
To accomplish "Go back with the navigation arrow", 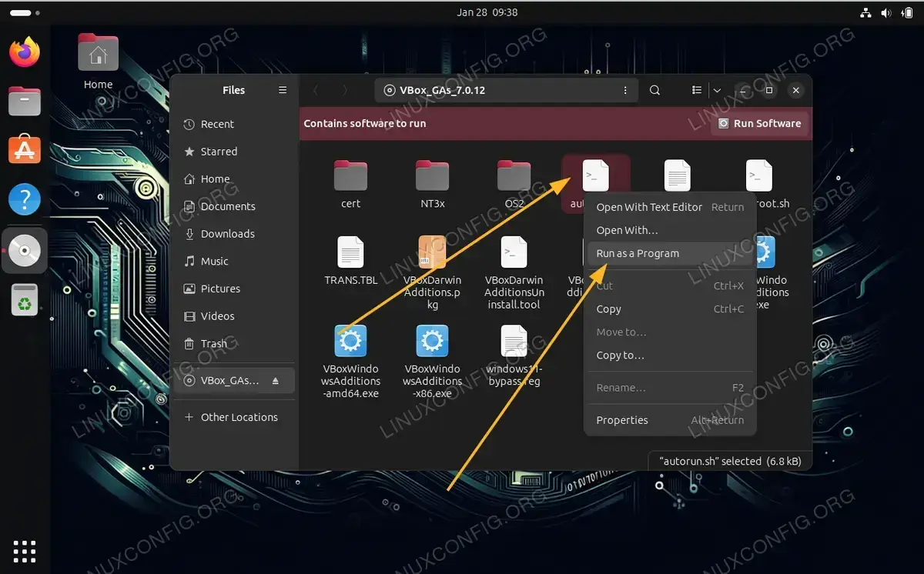I will 316,90.
